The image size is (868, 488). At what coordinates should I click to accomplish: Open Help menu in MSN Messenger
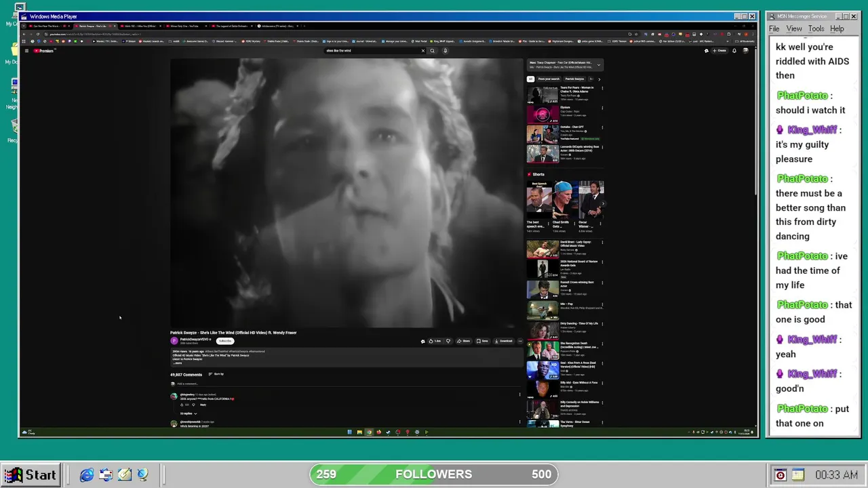tap(837, 29)
